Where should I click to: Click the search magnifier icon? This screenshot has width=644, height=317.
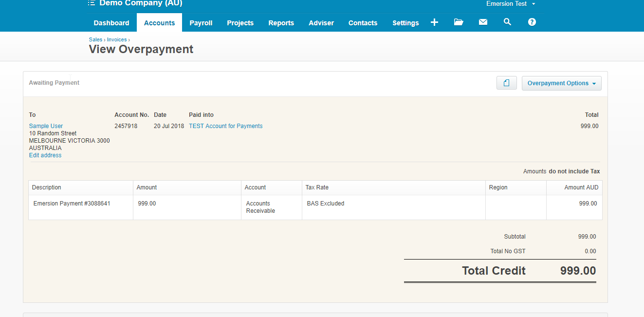507,22
